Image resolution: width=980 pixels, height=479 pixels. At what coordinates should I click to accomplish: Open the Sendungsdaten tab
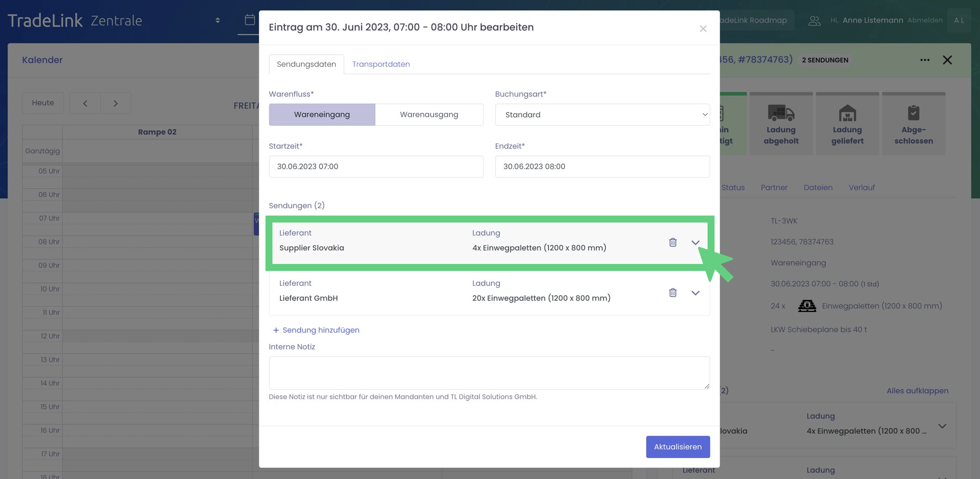point(306,64)
